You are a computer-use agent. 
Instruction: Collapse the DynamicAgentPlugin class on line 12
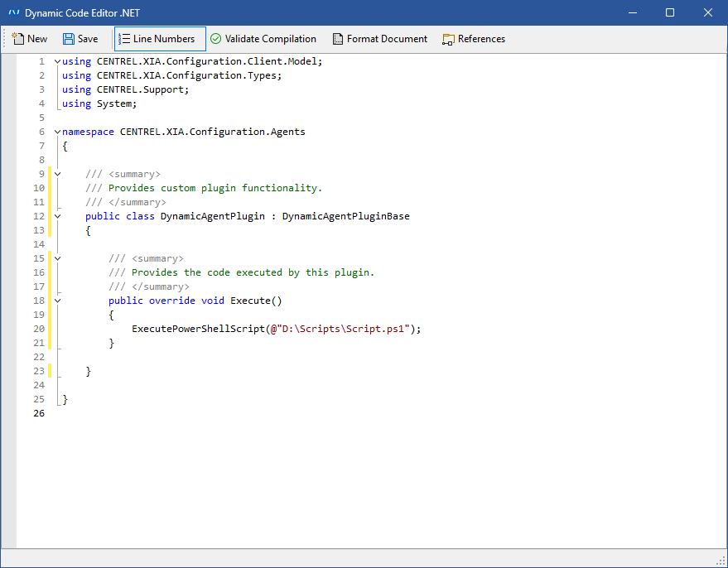pos(57,216)
